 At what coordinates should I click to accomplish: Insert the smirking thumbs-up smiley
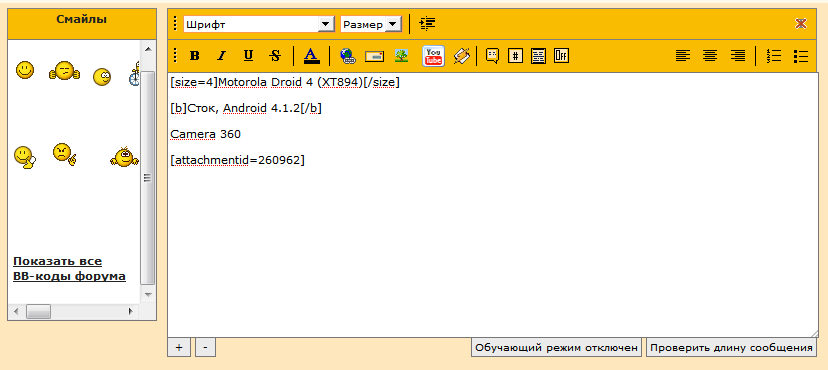[x=64, y=71]
